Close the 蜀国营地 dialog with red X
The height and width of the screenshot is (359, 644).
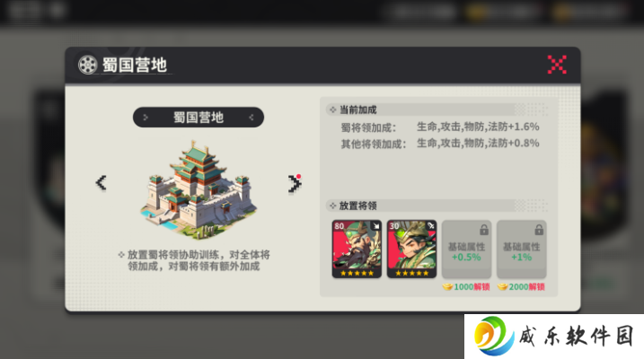(557, 65)
